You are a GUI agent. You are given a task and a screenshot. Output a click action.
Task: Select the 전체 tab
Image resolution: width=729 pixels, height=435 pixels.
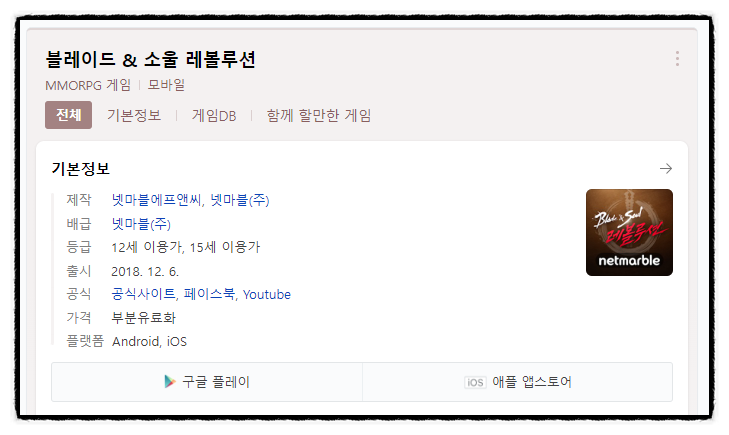click(x=68, y=115)
